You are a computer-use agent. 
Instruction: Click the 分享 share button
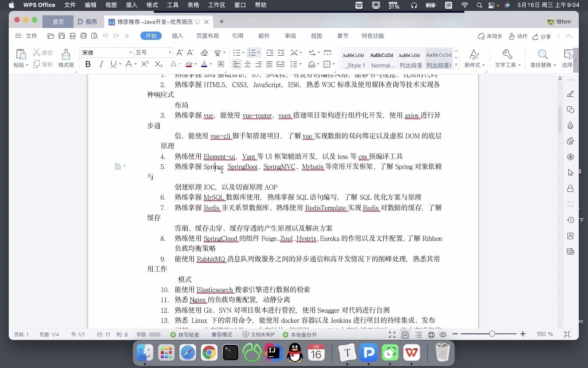pyautogui.click(x=541, y=36)
